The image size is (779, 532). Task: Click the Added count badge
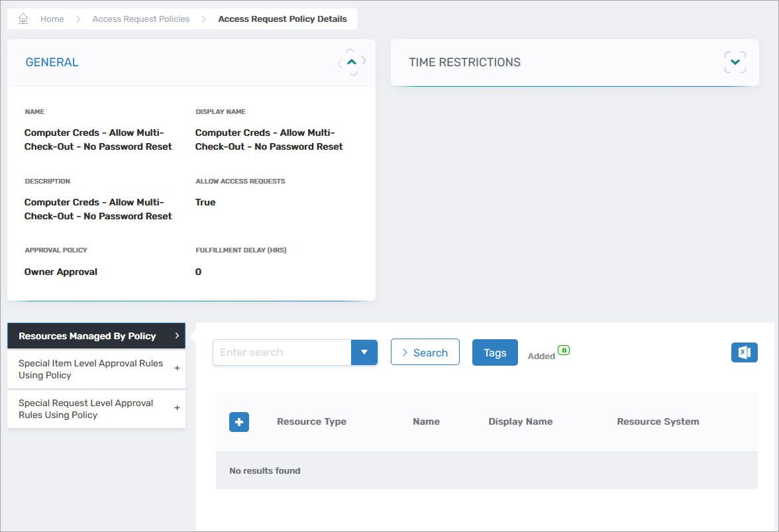coord(563,350)
